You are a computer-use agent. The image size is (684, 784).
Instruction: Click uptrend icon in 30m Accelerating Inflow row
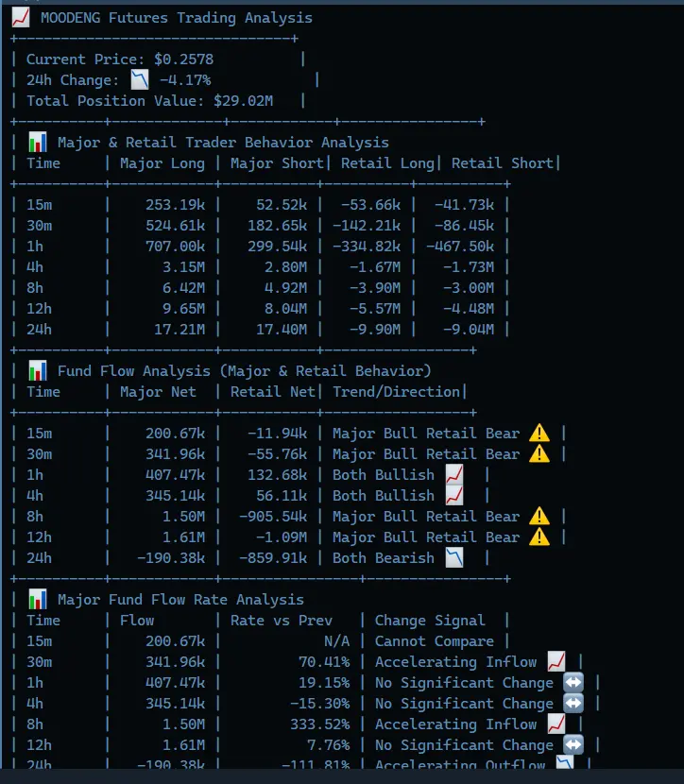pos(556,661)
